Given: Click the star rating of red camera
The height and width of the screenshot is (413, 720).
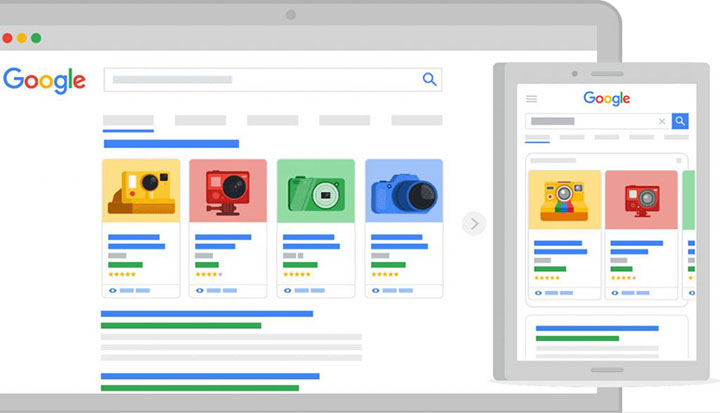Looking at the screenshot, I should point(209,274).
